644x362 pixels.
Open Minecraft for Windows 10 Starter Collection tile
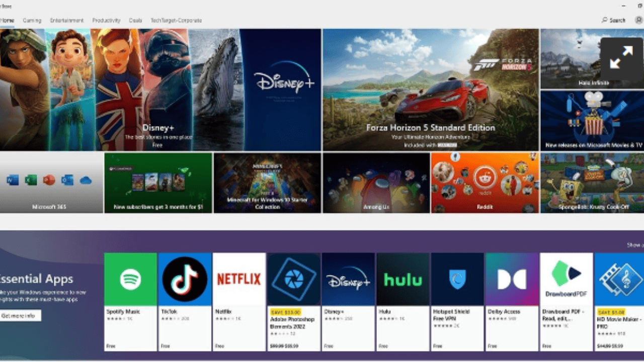(x=267, y=183)
